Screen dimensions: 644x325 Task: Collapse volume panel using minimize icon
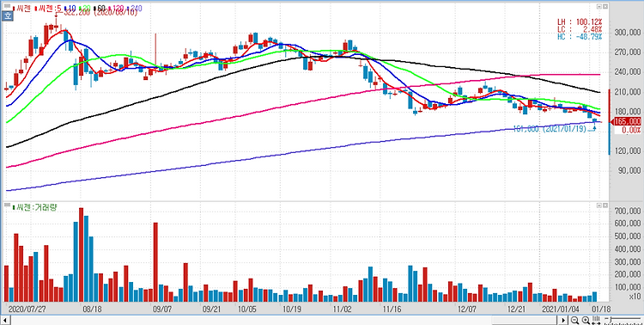coord(598,205)
